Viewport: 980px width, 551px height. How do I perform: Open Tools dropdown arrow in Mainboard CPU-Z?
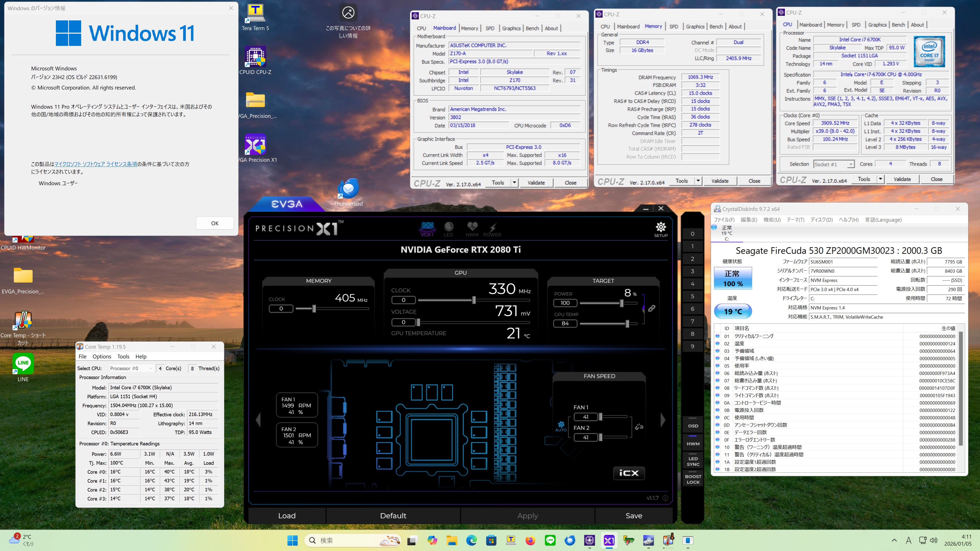pos(514,183)
